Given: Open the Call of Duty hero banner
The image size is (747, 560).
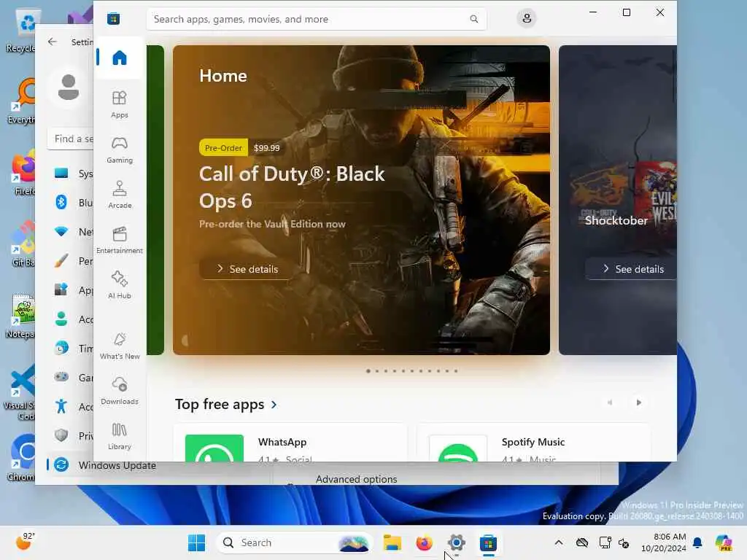Looking at the screenshot, I should [361, 200].
